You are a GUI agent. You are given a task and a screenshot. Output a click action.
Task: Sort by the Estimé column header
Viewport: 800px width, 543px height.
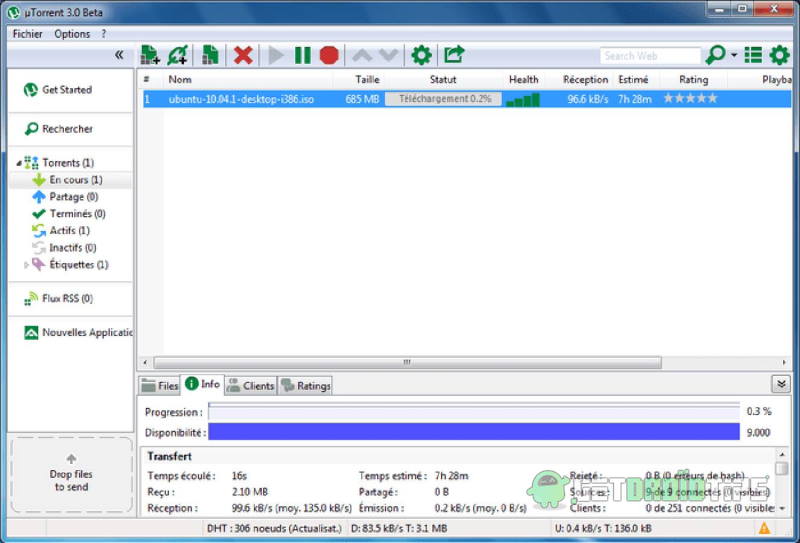click(x=633, y=80)
